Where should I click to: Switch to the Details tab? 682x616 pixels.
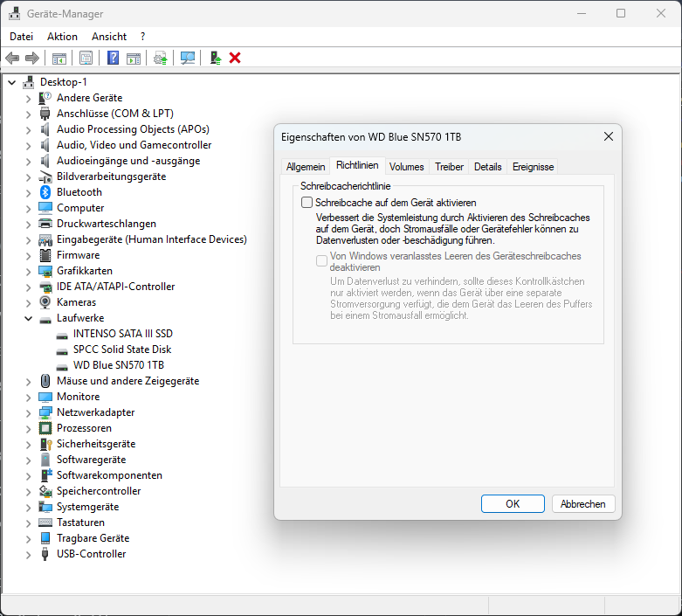click(487, 167)
